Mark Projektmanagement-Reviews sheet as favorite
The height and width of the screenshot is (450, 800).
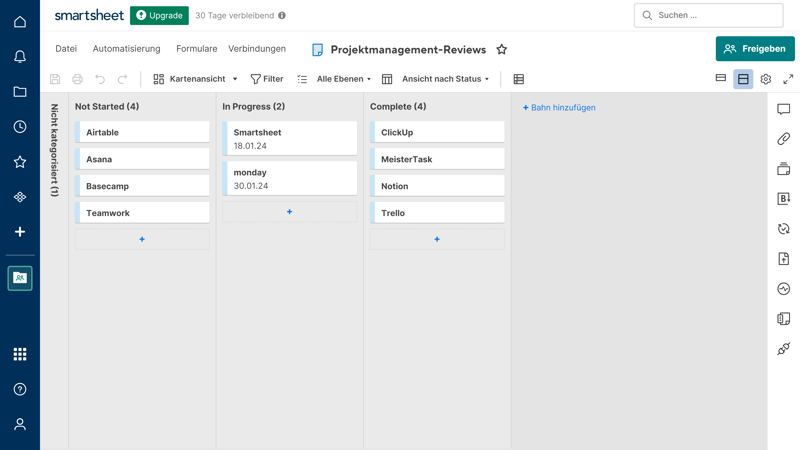[502, 49]
